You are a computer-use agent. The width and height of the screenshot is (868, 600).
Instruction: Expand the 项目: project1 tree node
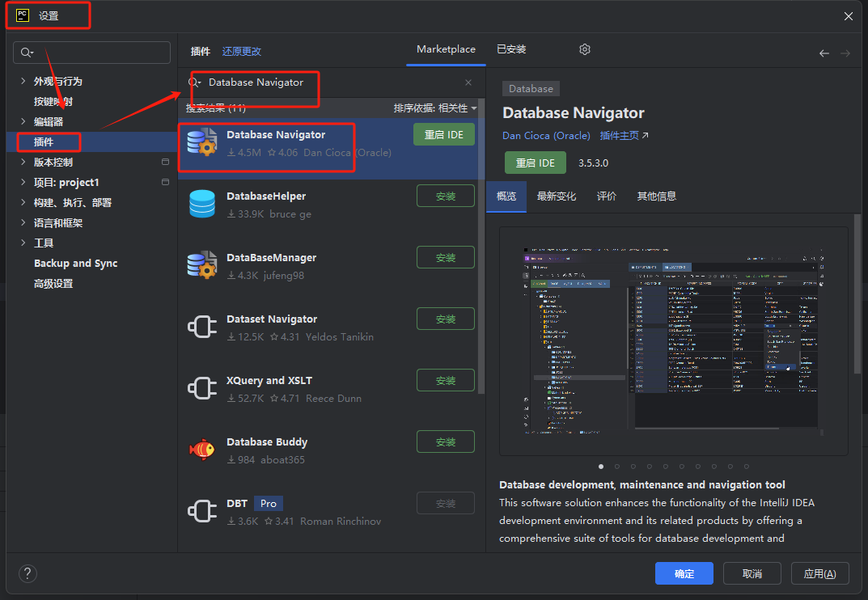click(x=23, y=182)
